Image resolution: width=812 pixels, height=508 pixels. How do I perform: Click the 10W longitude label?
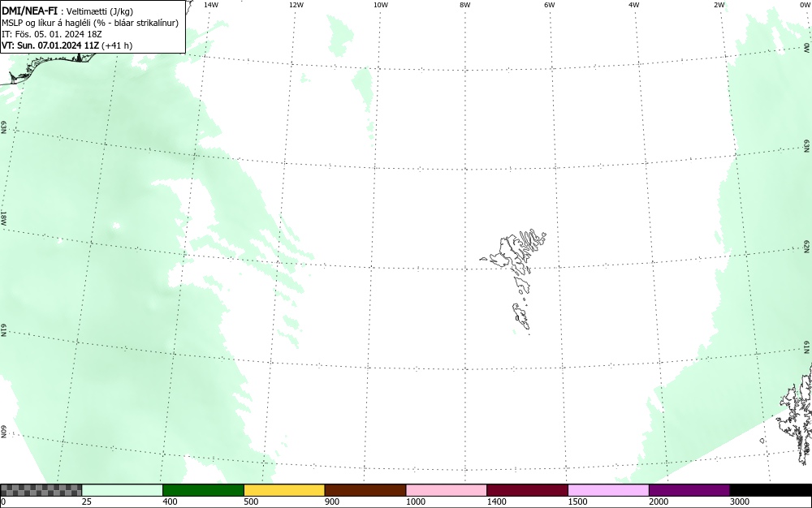click(x=381, y=5)
